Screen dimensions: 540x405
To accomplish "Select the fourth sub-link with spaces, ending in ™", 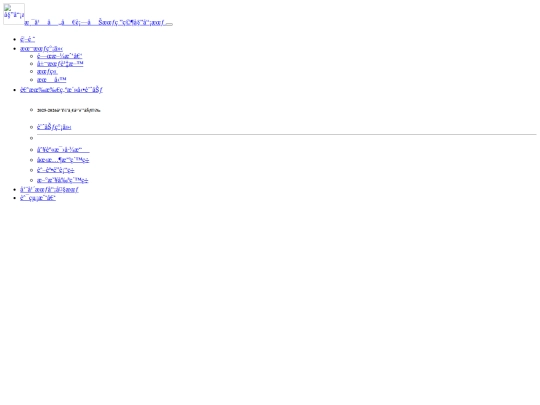I will 52,80.
